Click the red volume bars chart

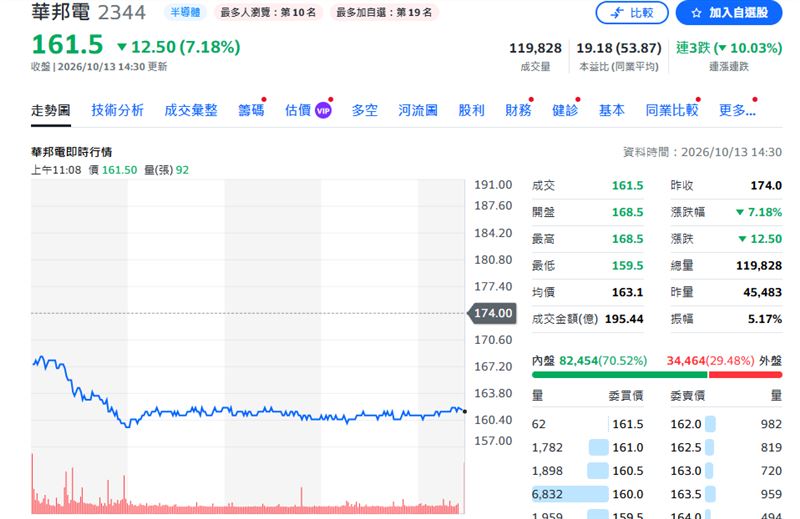point(248,485)
